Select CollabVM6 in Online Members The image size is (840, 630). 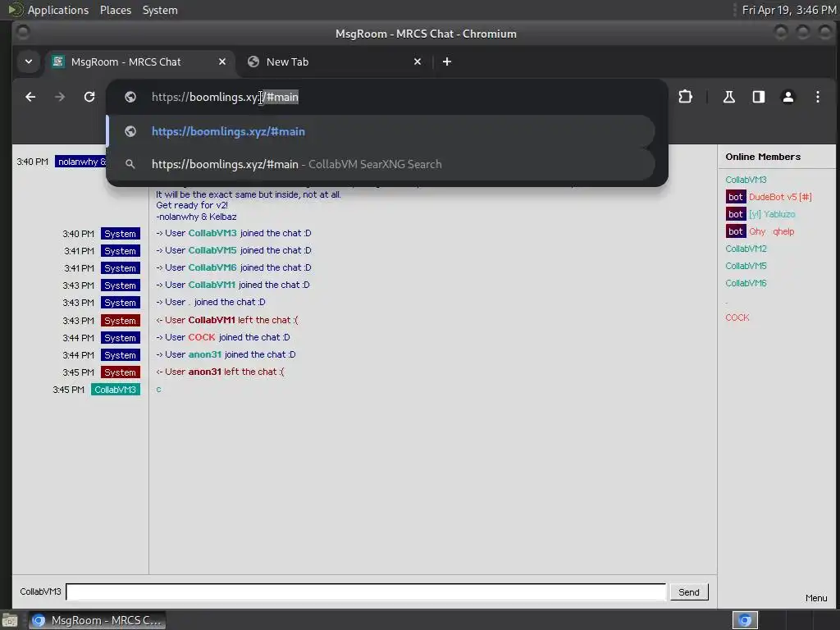coord(746,283)
